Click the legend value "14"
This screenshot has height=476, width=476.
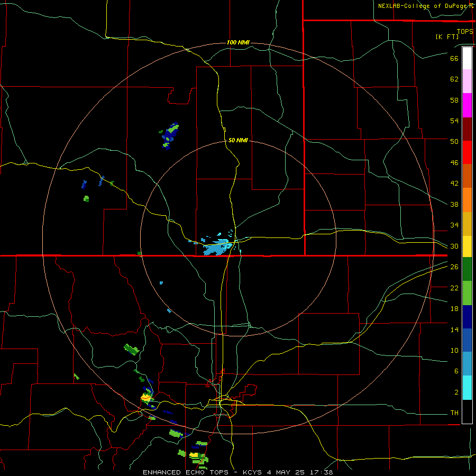coord(454,329)
